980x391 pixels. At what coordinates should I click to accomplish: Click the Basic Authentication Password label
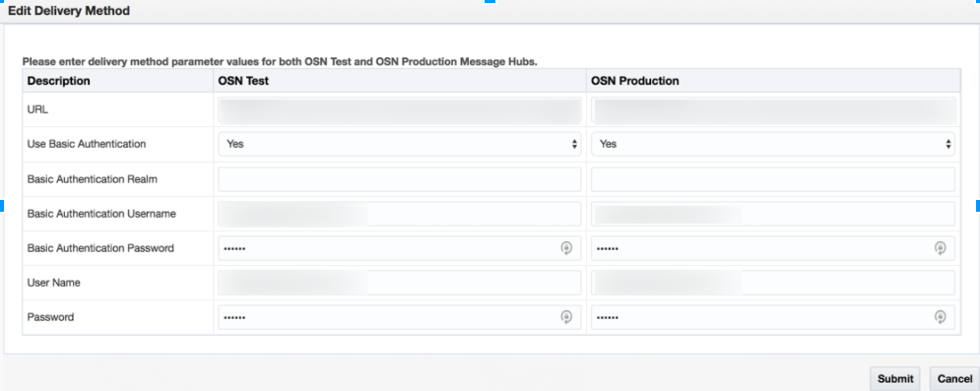click(100, 248)
